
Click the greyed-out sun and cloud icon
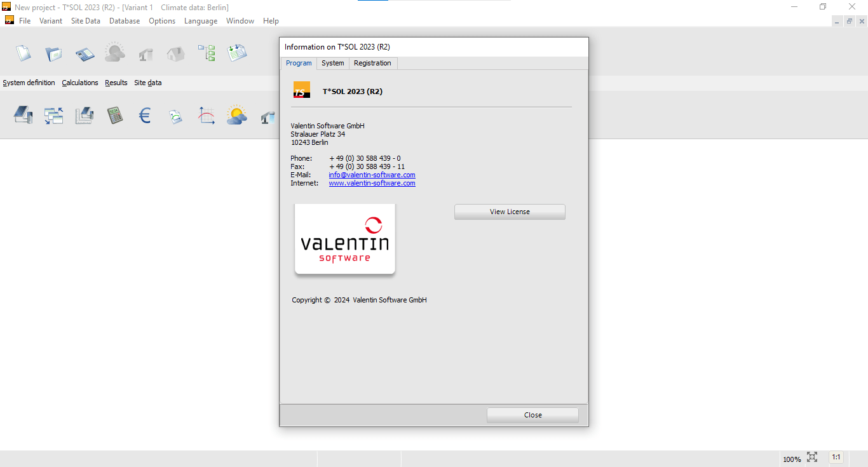(114, 52)
